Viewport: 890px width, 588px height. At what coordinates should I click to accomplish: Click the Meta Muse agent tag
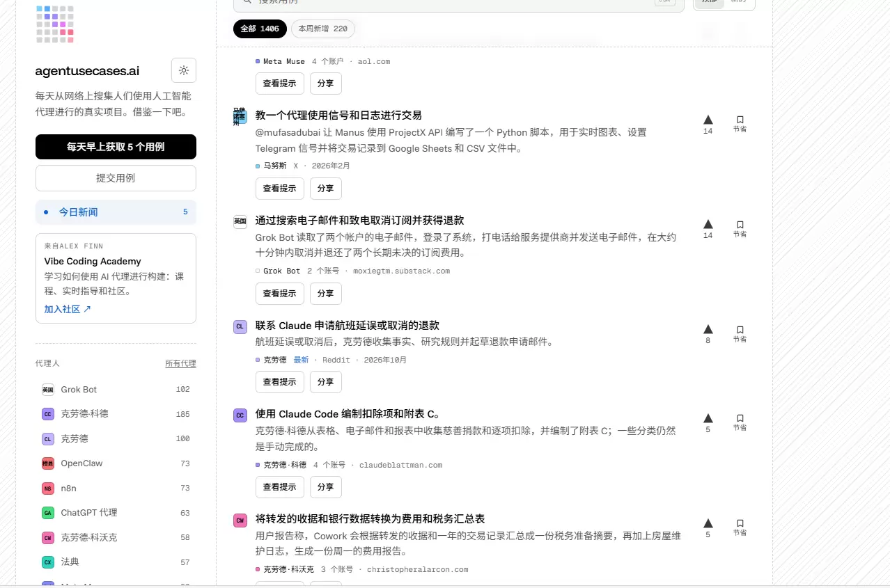(280, 62)
